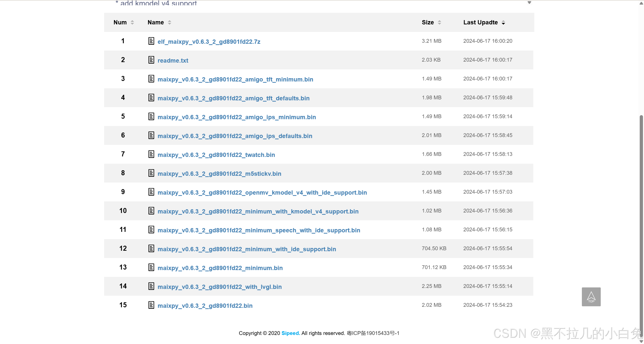Toggle sort order on Name column
This screenshot has height=344, width=644.
(170, 22)
